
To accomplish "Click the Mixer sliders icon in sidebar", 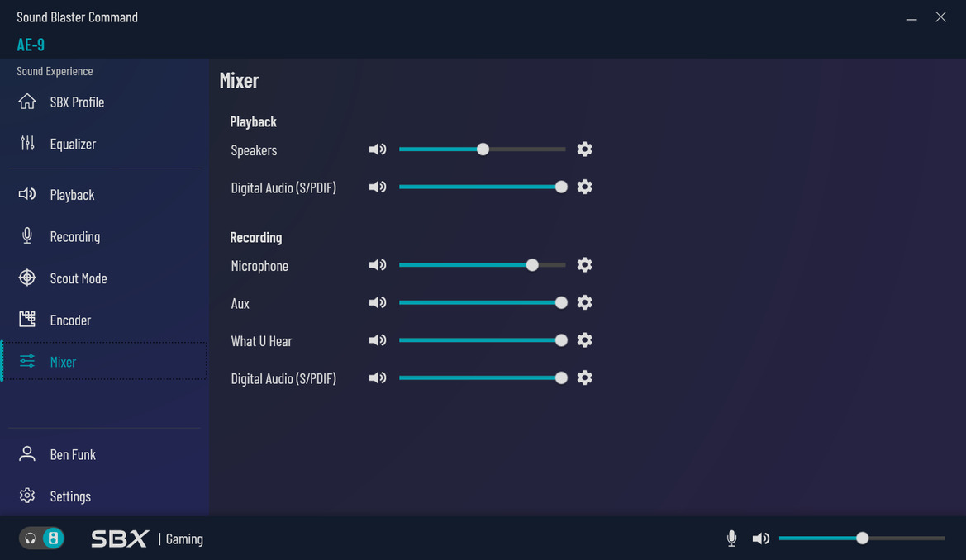I will [x=27, y=362].
